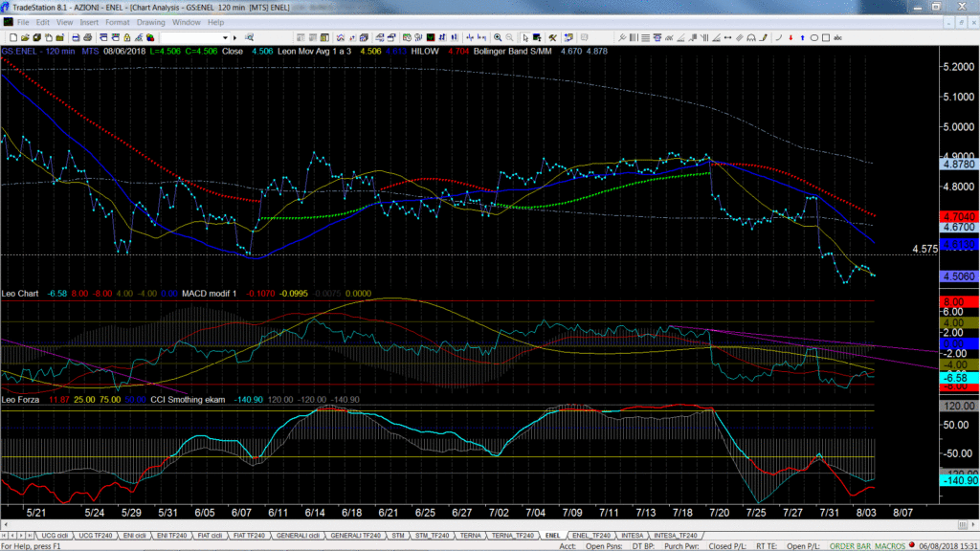Select the double-headed horizontal arrow tool
The height and width of the screenshot is (551, 980).
(x=728, y=38)
